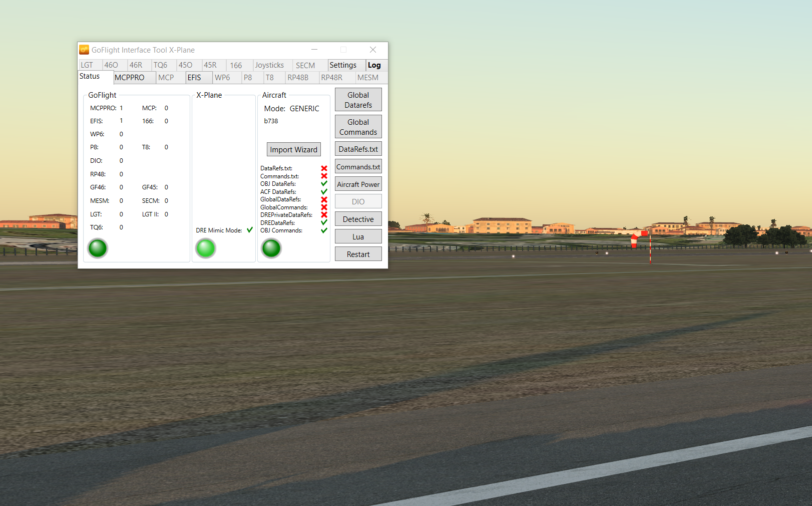Launch the Import Wizard
Viewport: 812px width, 506px height.
coord(293,149)
